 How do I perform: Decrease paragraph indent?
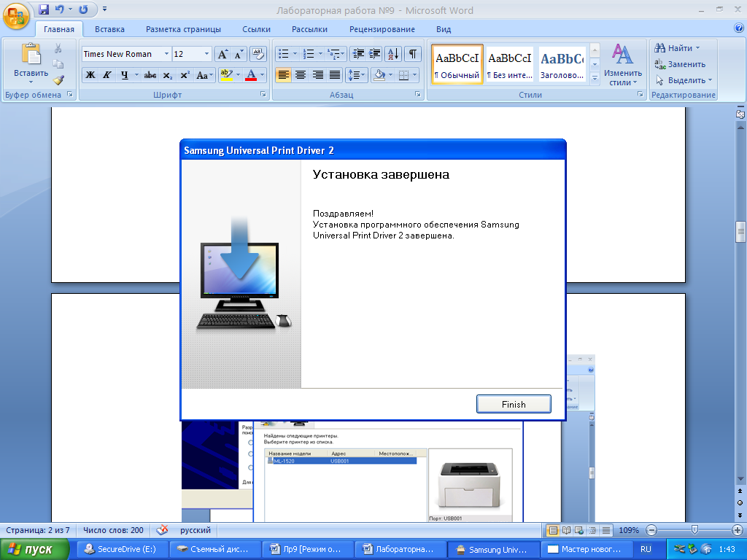pos(358,54)
